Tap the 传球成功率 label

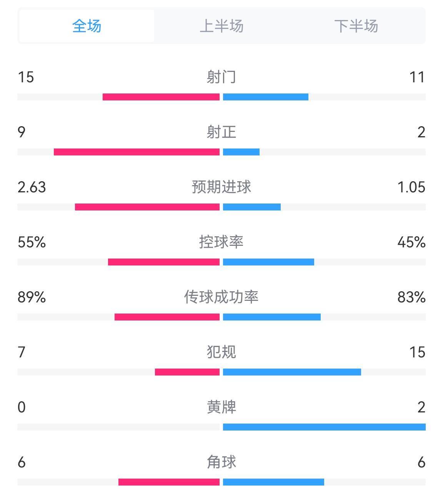pos(221,297)
